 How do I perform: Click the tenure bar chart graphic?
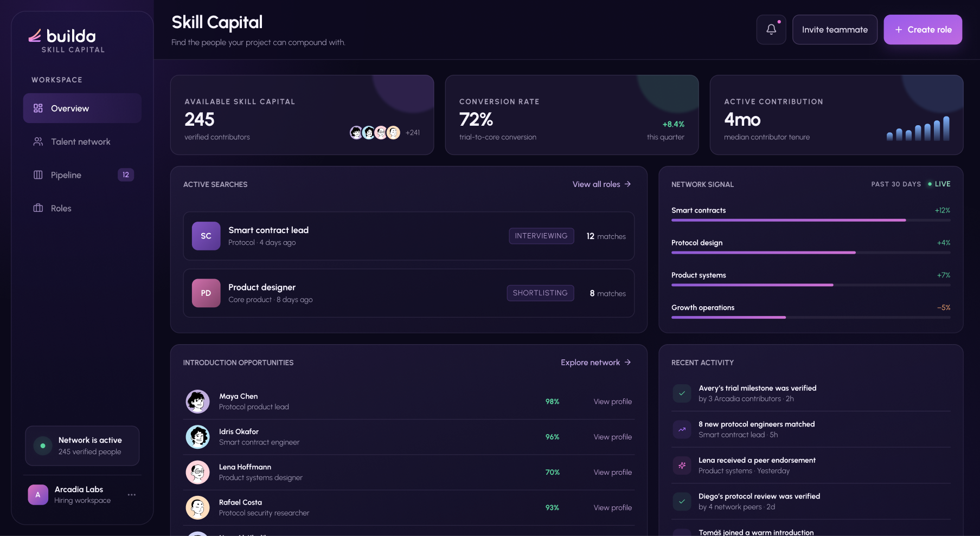tap(918, 128)
